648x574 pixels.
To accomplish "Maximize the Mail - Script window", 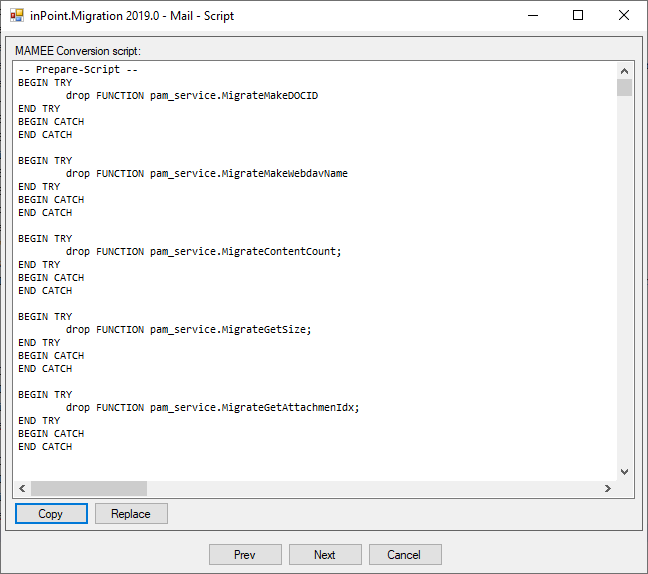I will [x=578, y=16].
